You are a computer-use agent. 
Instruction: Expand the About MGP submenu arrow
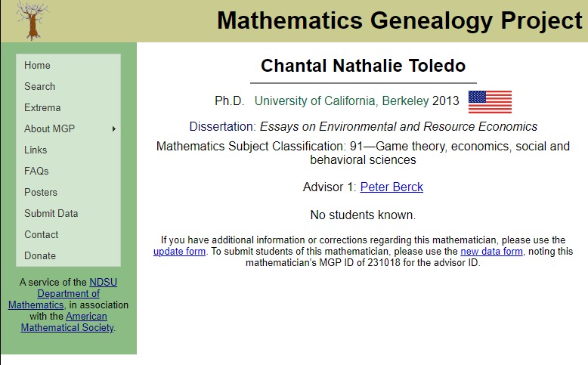tap(114, 129)
